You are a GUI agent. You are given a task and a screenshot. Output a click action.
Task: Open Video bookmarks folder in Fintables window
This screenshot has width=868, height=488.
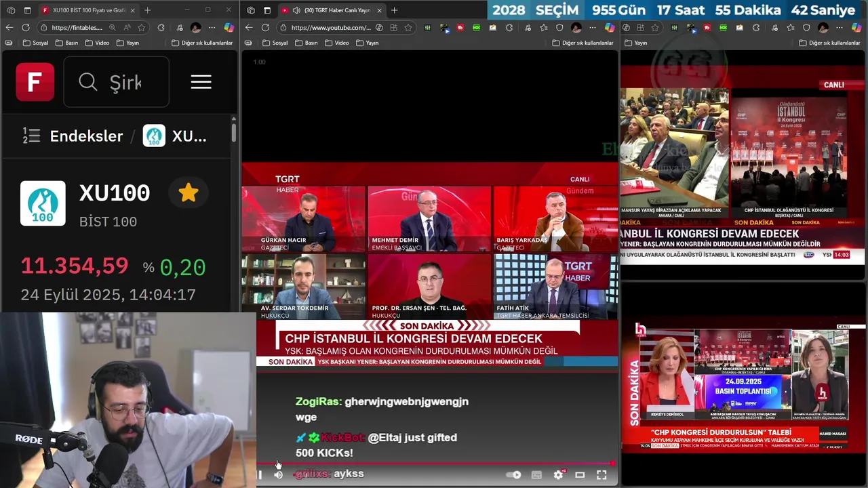point(97,43)
